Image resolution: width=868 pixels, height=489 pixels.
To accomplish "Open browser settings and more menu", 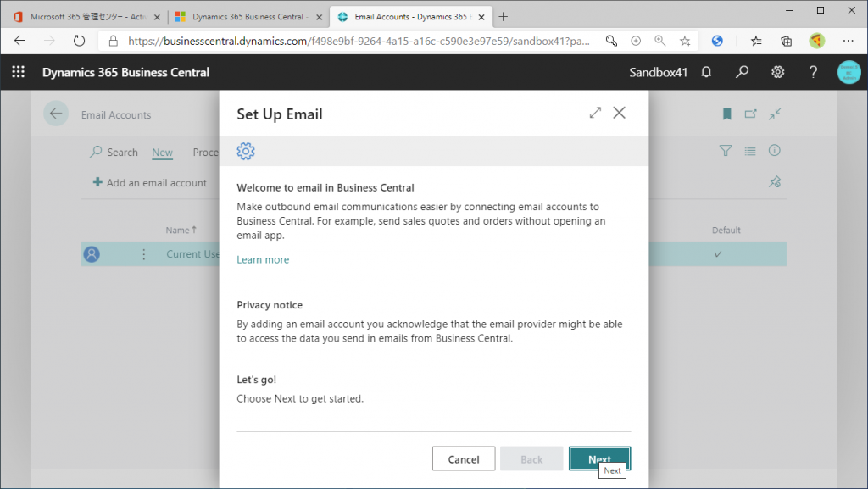I will [848, 41].
